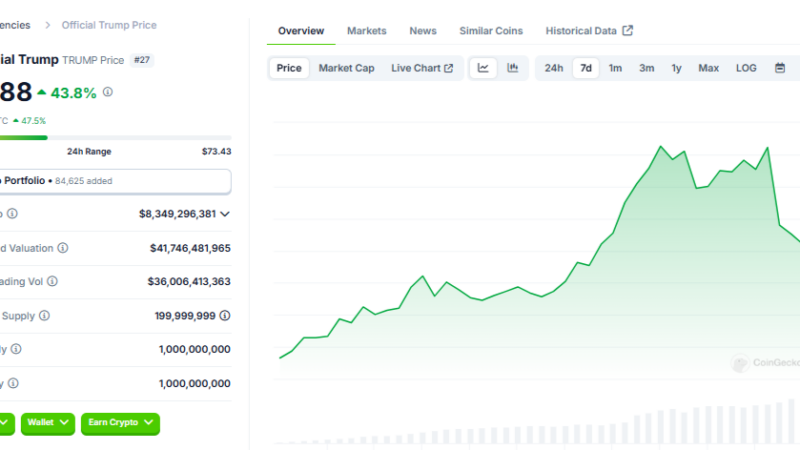Screen dimensions: 800x450
Task: Open the Markets tab
Action: 367,31
